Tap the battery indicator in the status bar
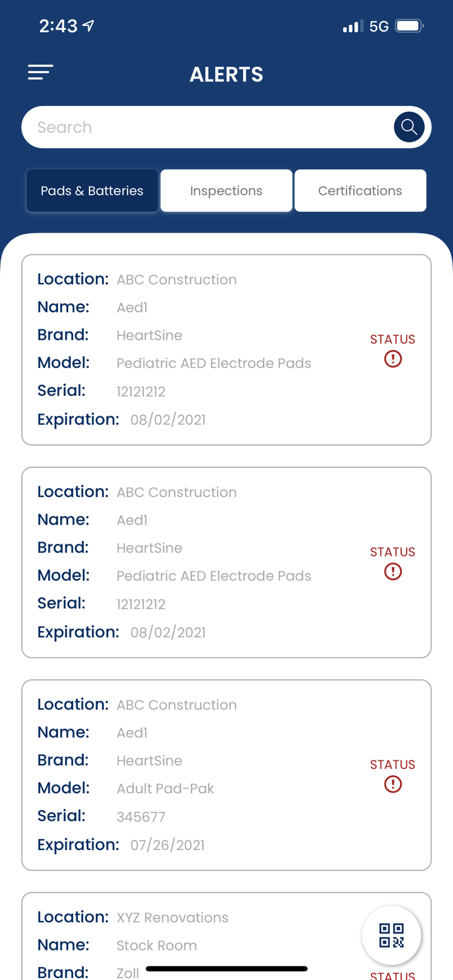The image size is (453, 980). coord(409,26)
